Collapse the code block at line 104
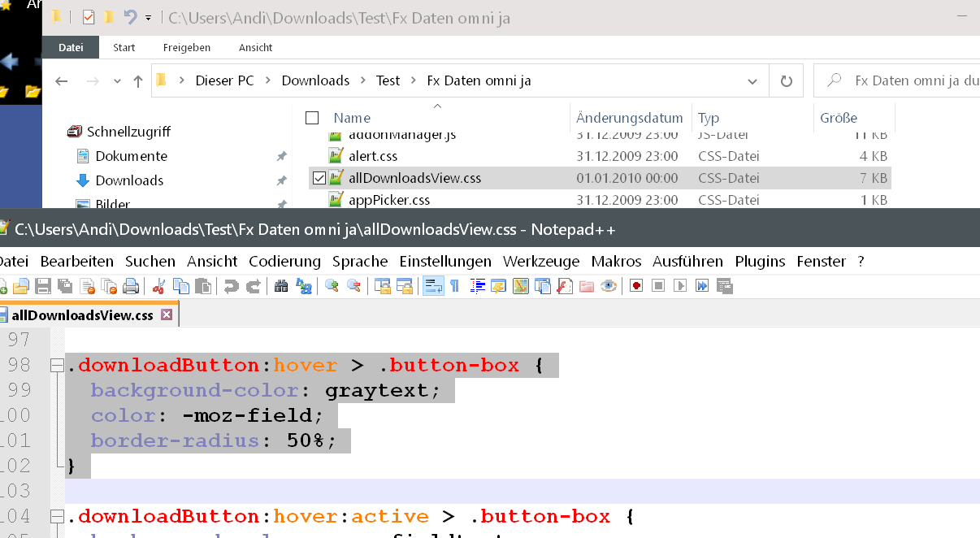This screenshot has height=538, width=980. pos(57,517)
